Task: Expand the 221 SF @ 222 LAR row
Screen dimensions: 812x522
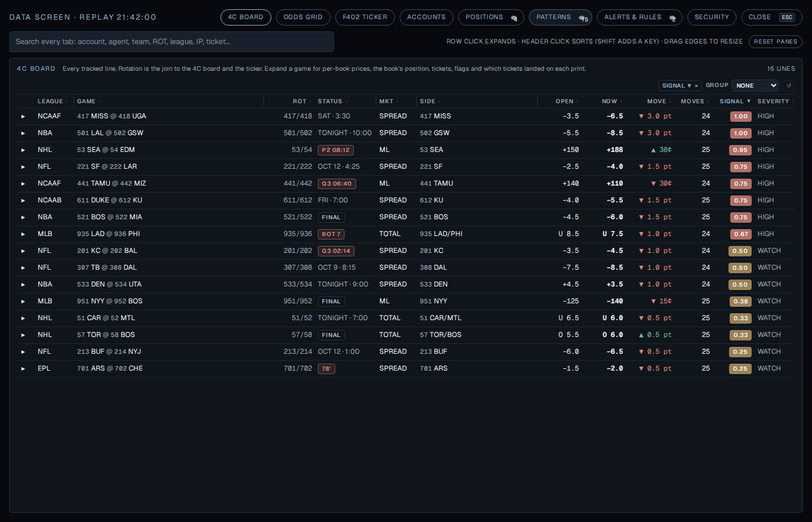Action: pos(23,167)
